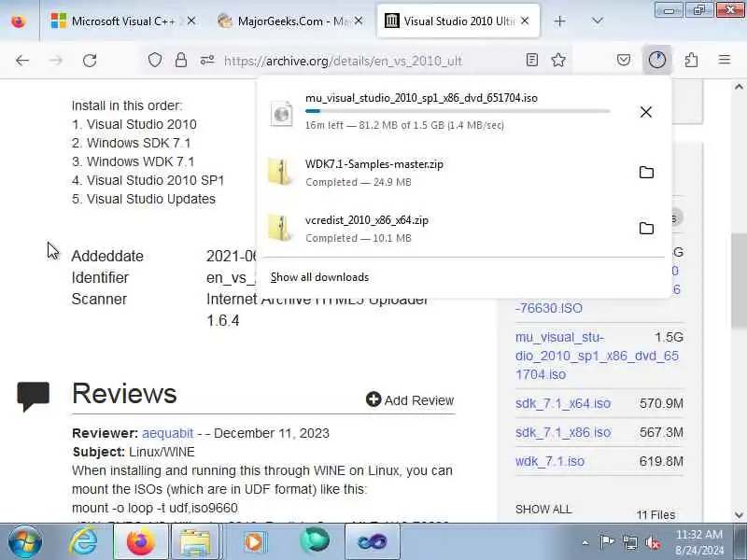This screenshot has width=747, height=560.
Task: Download sdk_7.1_x86.iso
Action: 563,432
